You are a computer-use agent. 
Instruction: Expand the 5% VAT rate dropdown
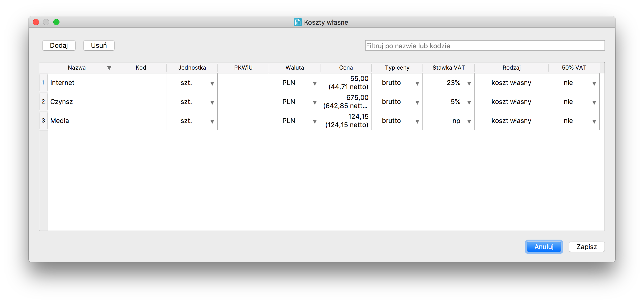pos(469,102)
